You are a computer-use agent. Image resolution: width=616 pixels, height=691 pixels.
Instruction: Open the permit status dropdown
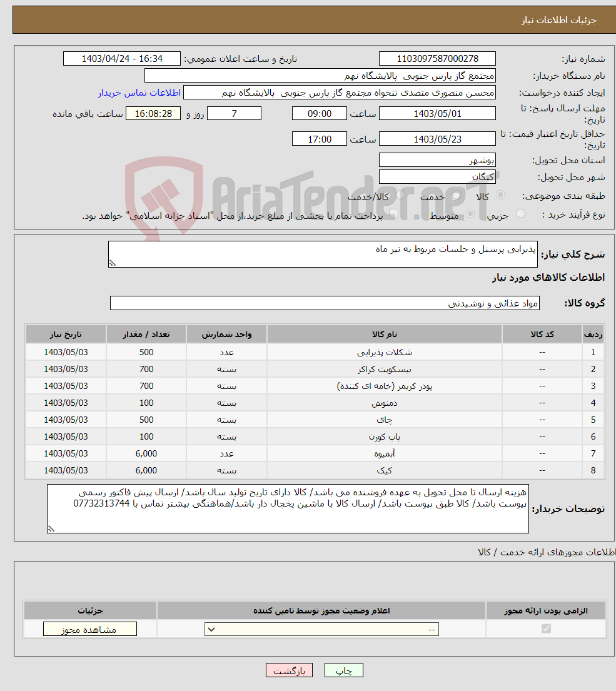tap(321, 629)
